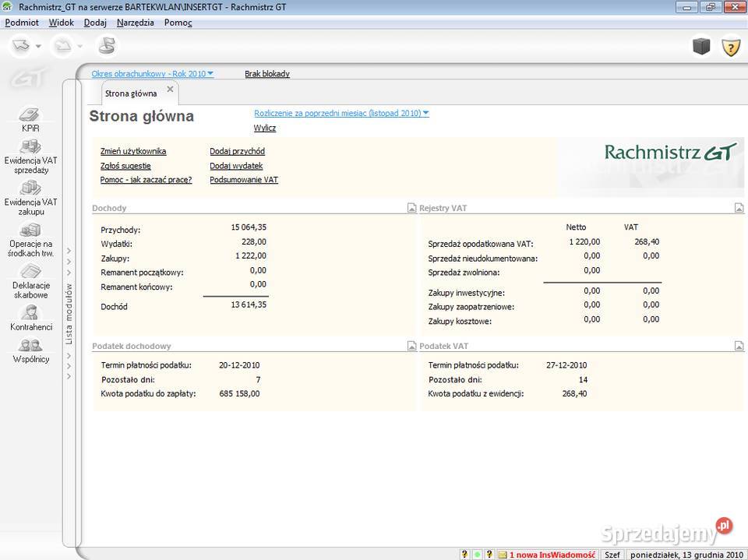Click the Brak blokady link
The width and height of the screenshot is (748, 560).
(x=267, y=73)
